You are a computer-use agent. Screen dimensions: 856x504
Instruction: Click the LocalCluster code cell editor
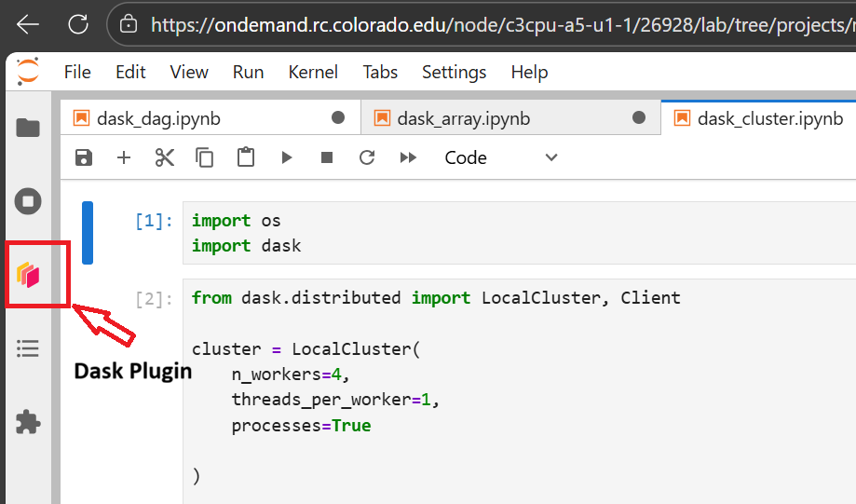pyautogui.click(x=519, y=391)
